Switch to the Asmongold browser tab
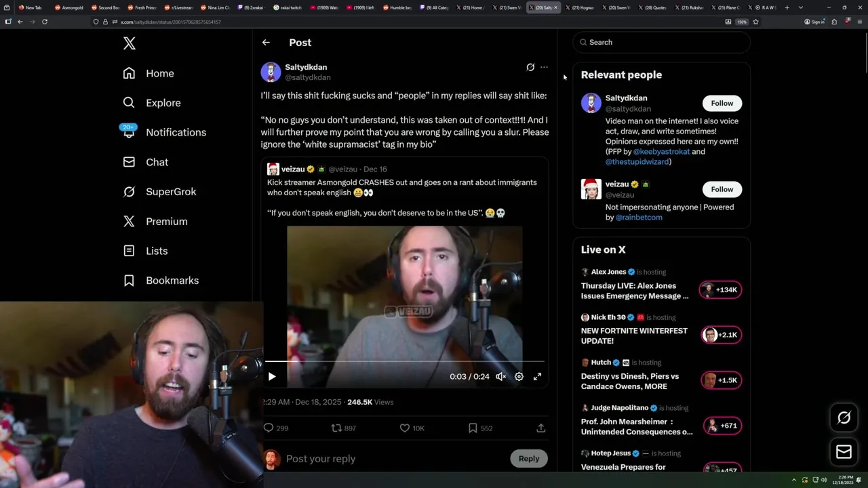This screenshot has height=488, width=868. (69, 7)
